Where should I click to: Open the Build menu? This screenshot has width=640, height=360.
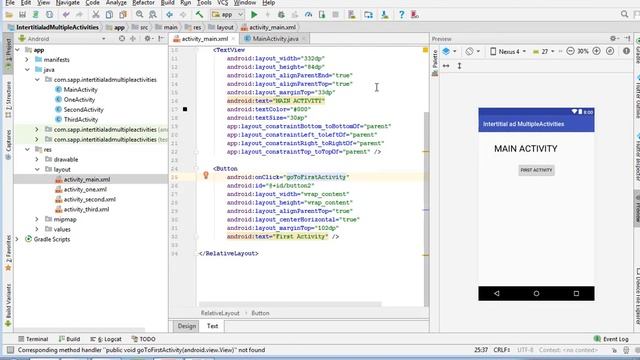tap(167, 3)
